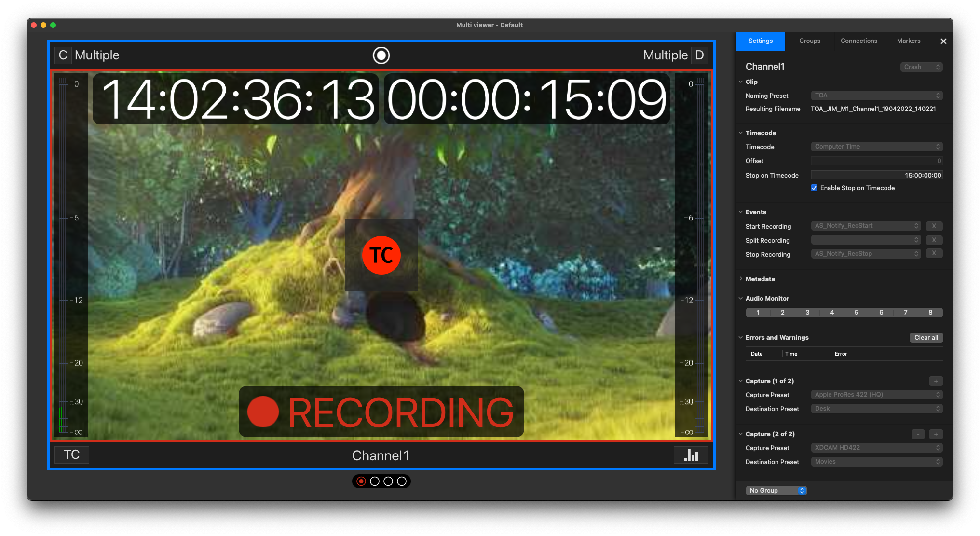Uncheck Enable Stop on Timecode
This screenshot has width=980, height=536.
click(x=814, y=188)
